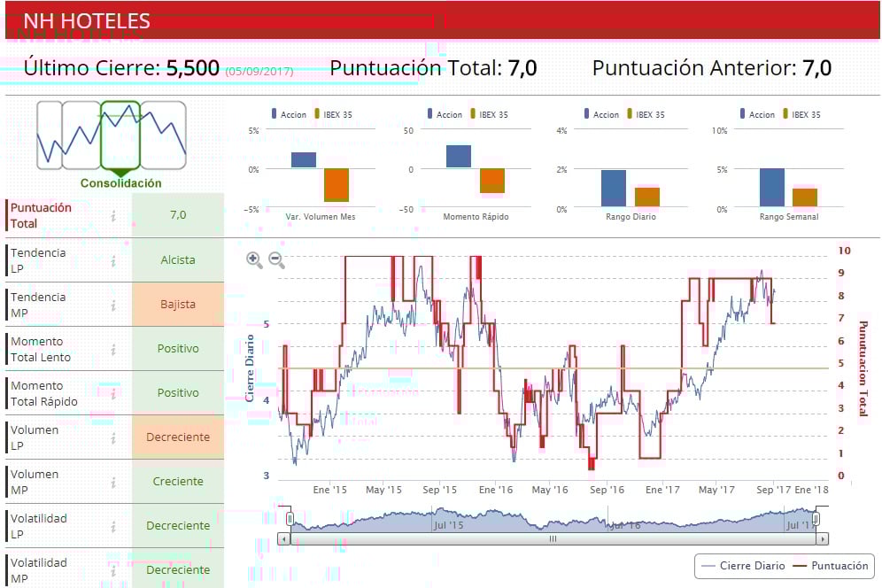Toggle Accion series in Var. Volumen Mes chart

coord(289,114)
